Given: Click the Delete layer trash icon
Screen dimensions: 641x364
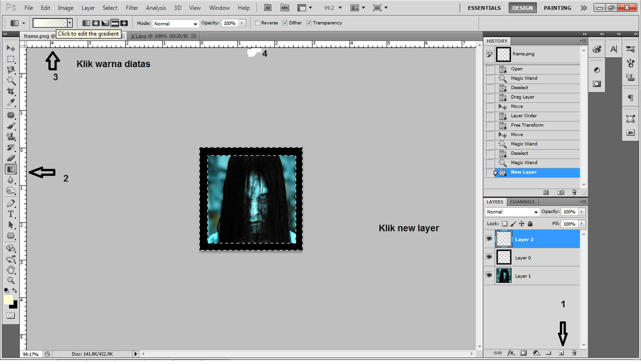Looking at the screenshot, I should point(574,353).
